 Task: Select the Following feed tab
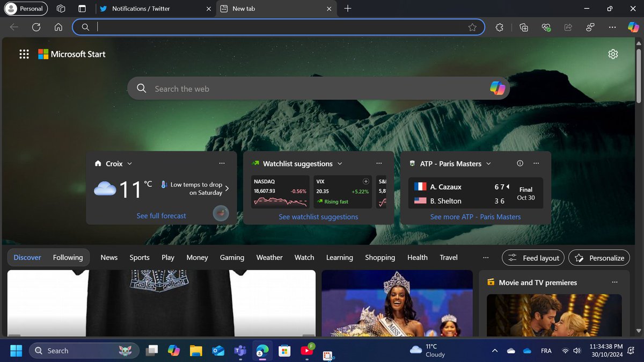click(68, 258)
